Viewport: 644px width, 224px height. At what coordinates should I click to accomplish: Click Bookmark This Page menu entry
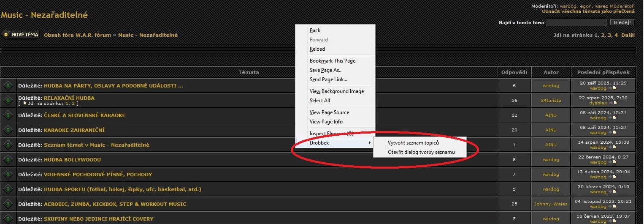coord(333,61)
